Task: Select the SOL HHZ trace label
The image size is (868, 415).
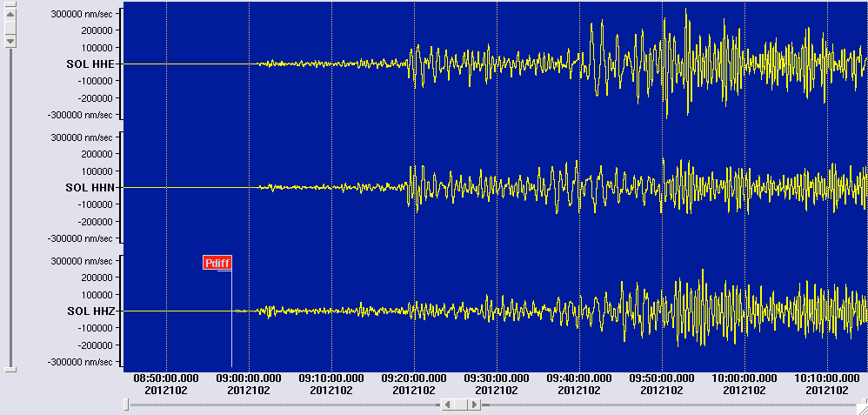Action: [90, 311]
